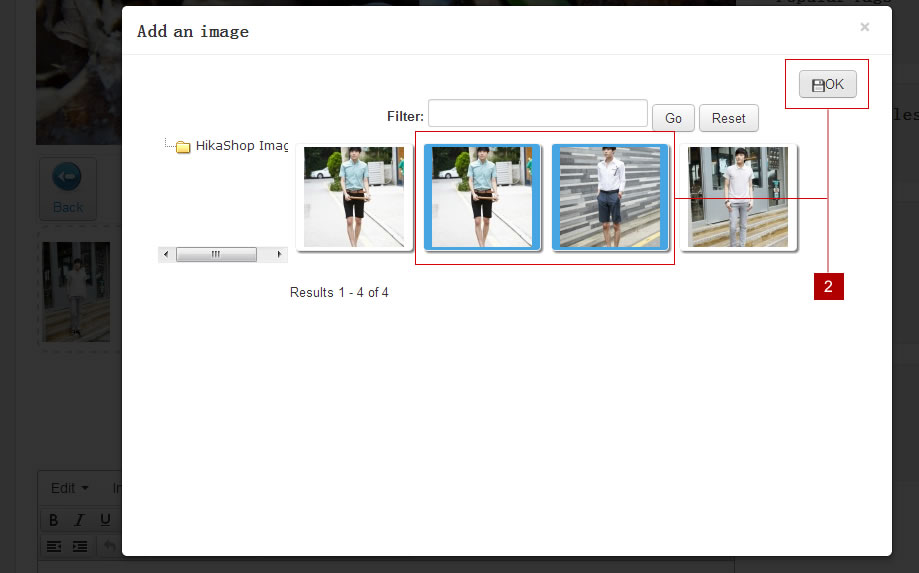Image resolution: width=919 pixels, height=573 pixels.
Task: Select first thumbnail with teal shirt, unselected
Action: (354, 197)
